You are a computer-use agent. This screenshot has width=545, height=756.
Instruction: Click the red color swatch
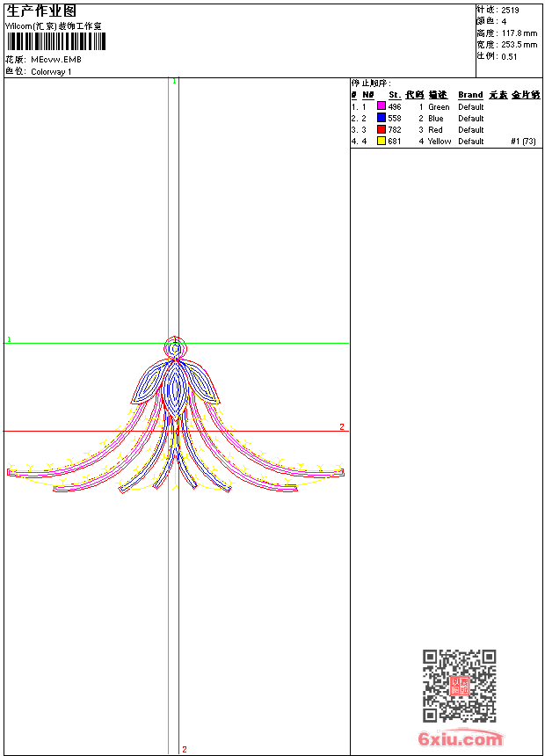point(381,129)
